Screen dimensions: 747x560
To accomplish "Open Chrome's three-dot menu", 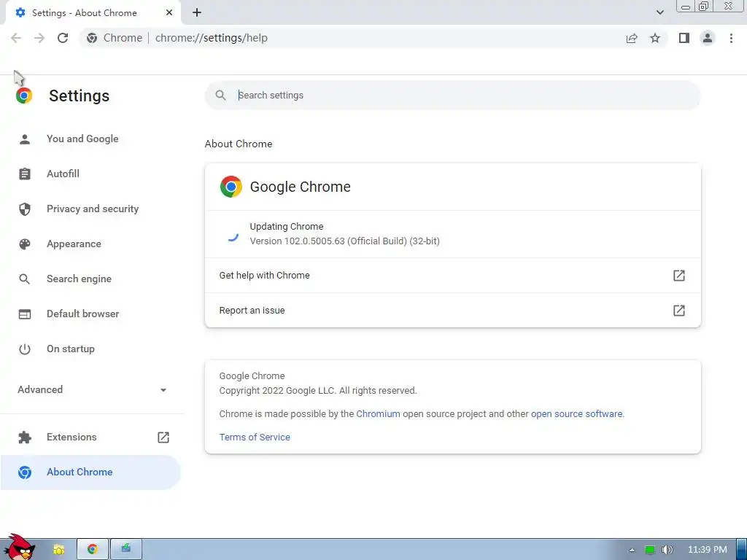I will click(x=731, y=38).
